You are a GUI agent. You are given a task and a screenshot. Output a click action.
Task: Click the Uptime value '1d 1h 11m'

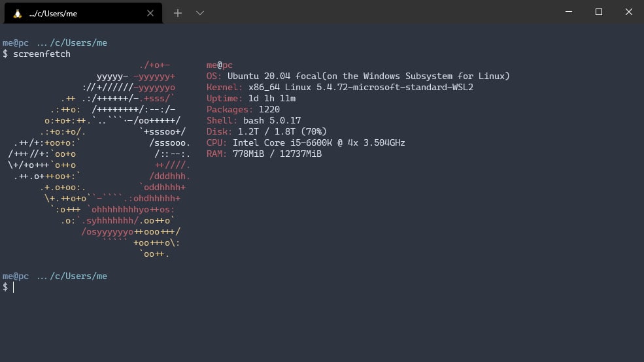tap(272, 98)
